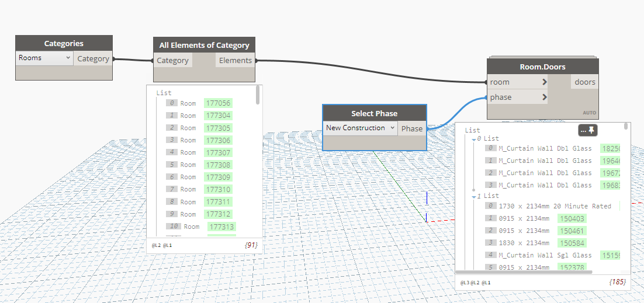Screen dimensions: 644x303
Task: Click the {185} item count
Action: pos(618,282)
